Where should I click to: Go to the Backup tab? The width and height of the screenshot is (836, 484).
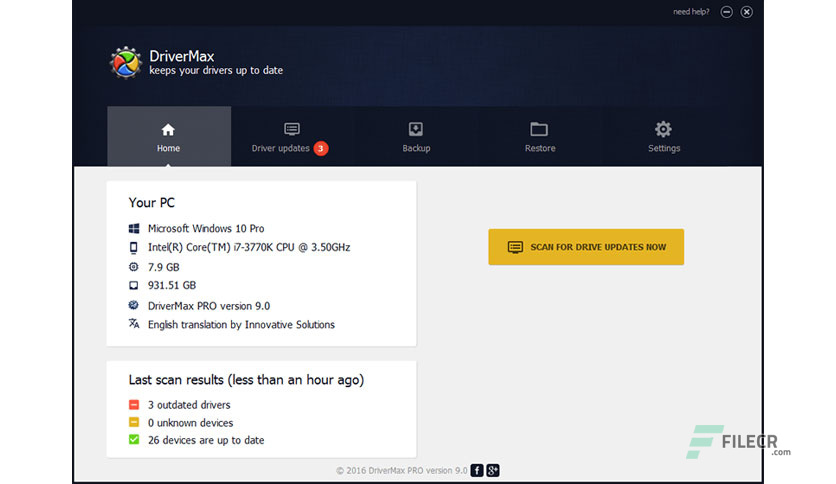(x=416, y=136)
